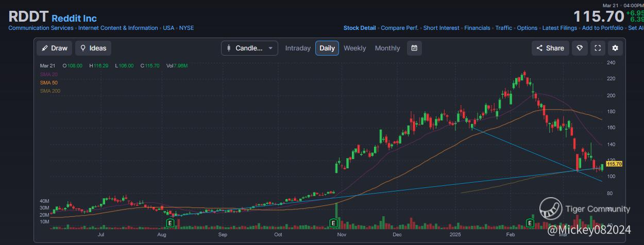Open the Stock Detail link
Image resolution: width=644 pixels, height=245 pixels.
[x=360, y=28]
